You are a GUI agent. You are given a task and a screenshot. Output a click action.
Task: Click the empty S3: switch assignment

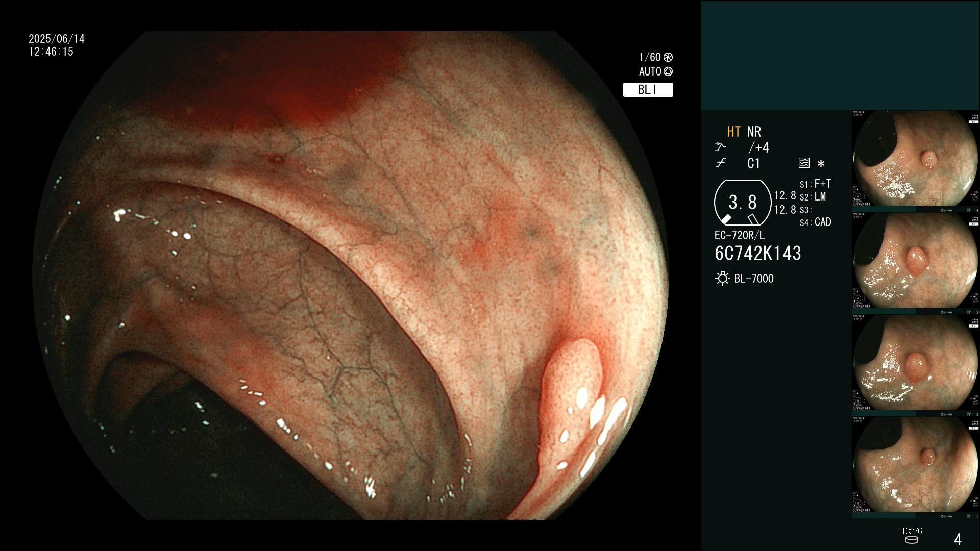tap(805, 210)
